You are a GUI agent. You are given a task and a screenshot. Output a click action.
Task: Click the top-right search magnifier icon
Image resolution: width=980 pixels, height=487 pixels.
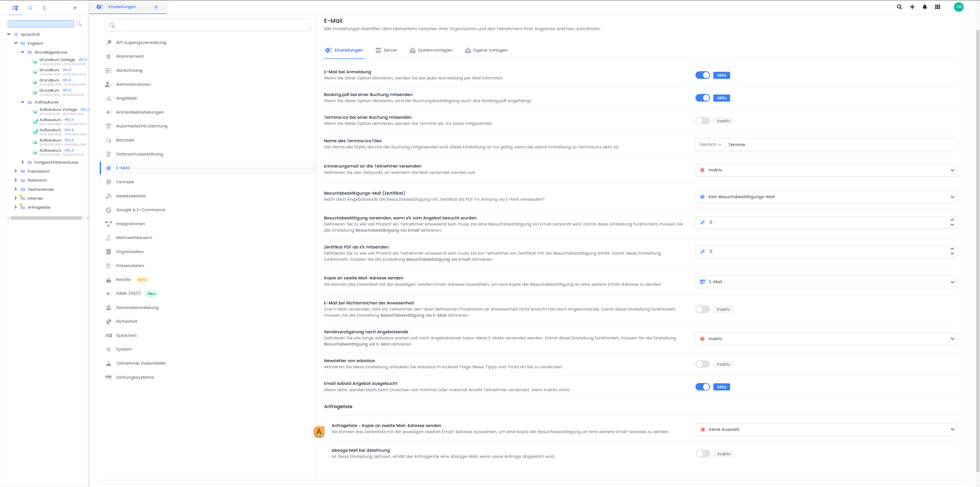tap(899, 7)
